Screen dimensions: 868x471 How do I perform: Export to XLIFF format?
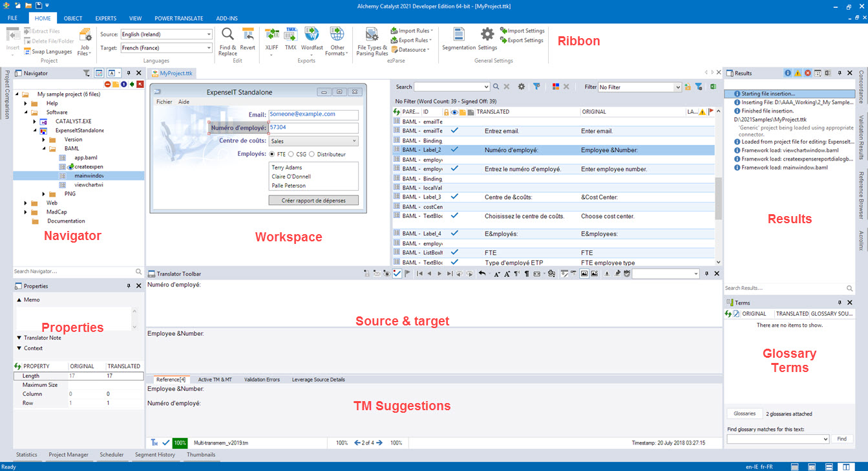[271, 41]
